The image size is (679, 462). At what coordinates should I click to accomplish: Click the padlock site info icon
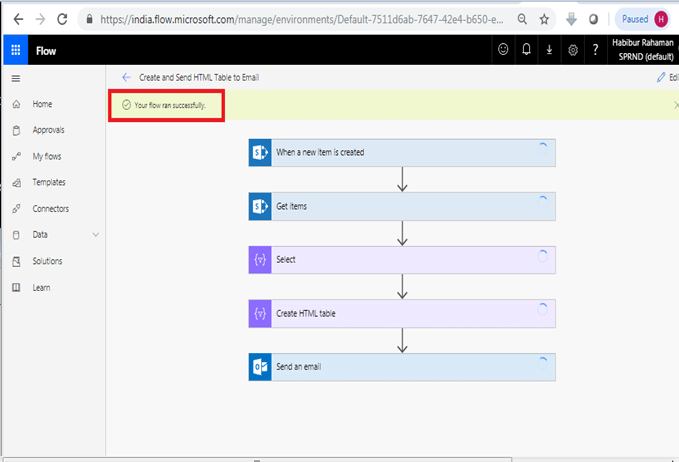90,19
